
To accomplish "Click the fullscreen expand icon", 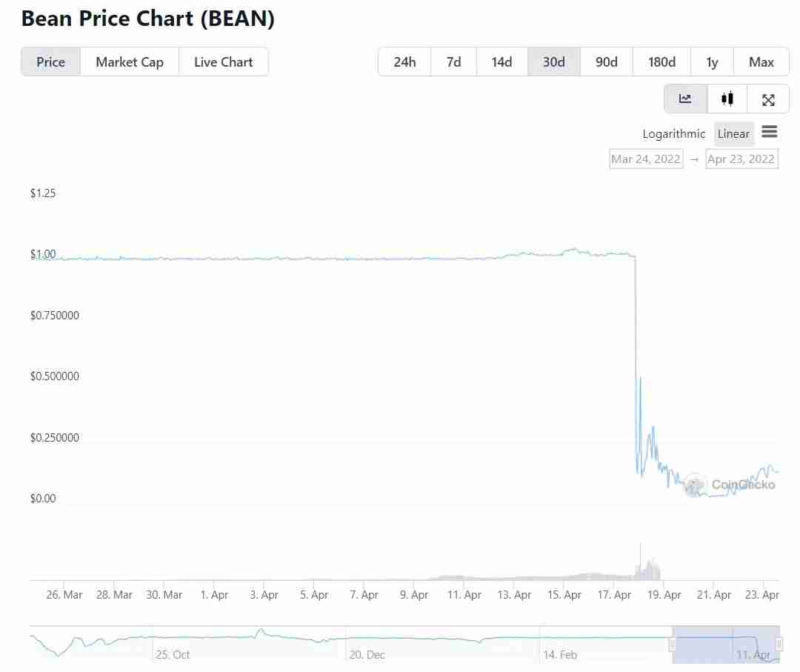I will point(768,99).
